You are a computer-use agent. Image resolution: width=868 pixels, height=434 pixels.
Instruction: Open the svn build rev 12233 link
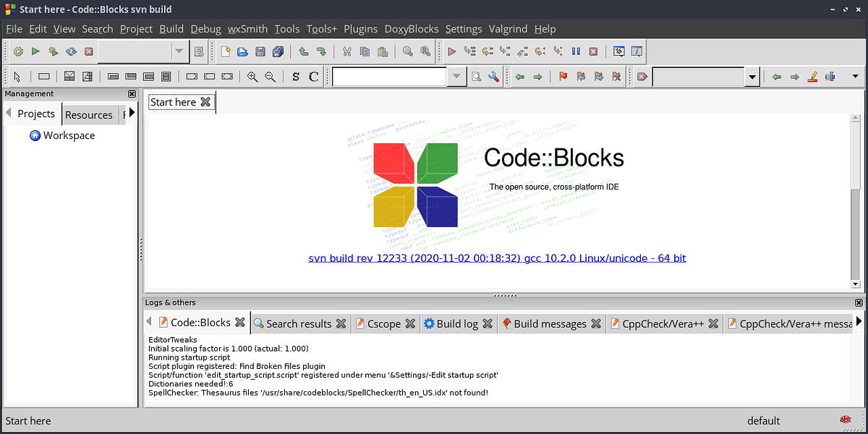[497, 258]
